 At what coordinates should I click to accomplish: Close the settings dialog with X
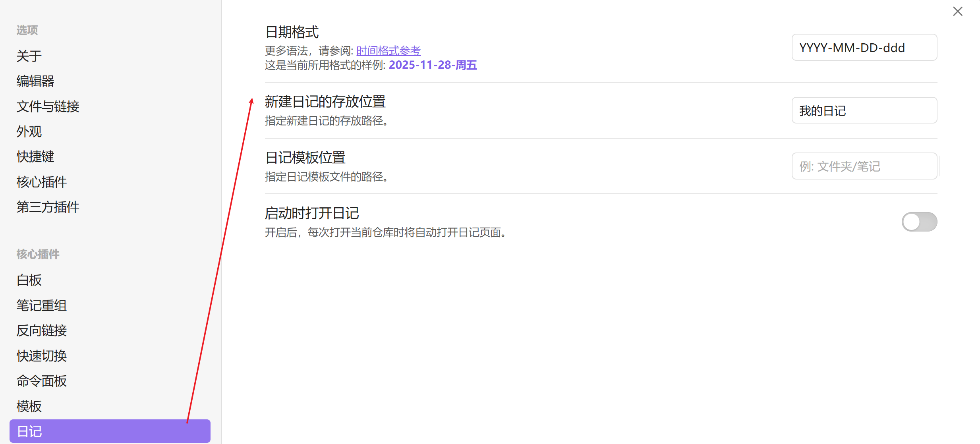click(x=957, y=11)
